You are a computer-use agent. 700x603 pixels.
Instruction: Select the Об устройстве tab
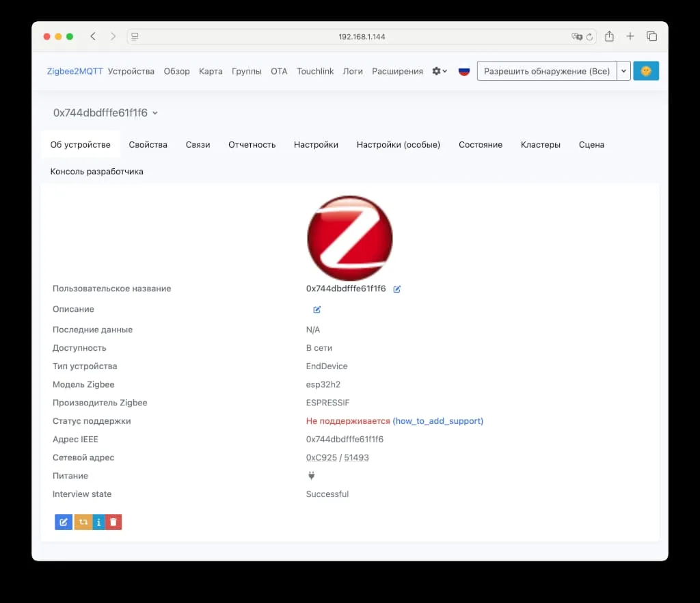(81, 145)
